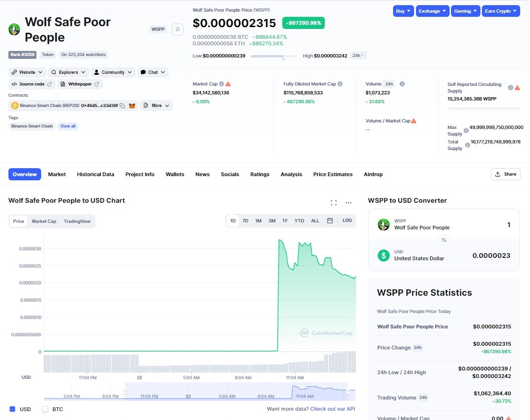The width and height of the screenshot is (530, 420).
Task: Open chart more options ellipsis
Action: pos(349,203)
